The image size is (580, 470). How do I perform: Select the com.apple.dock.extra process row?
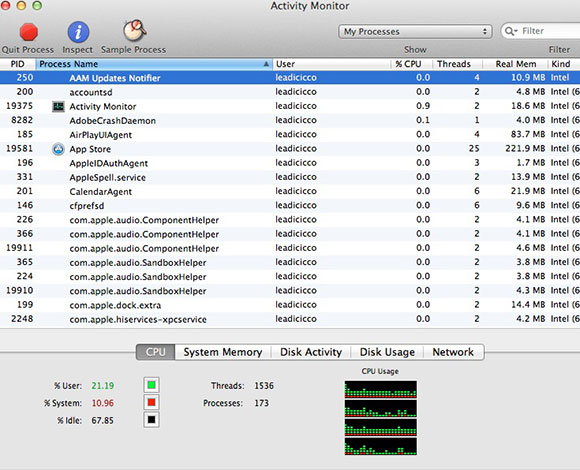click(290, 305)
